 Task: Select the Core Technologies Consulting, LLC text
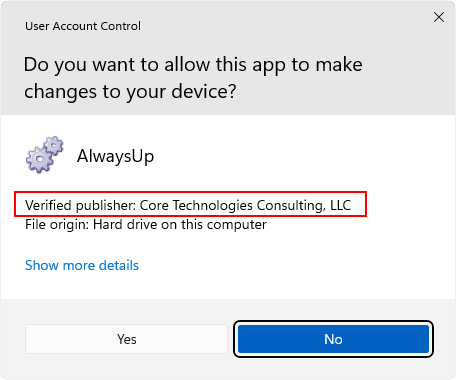[245, 205]
